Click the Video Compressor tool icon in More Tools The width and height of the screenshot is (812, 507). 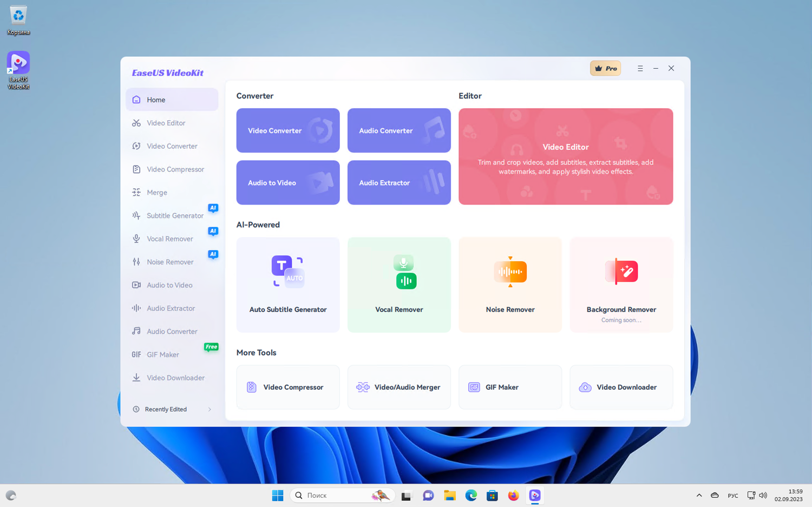[x=252, y=387]
